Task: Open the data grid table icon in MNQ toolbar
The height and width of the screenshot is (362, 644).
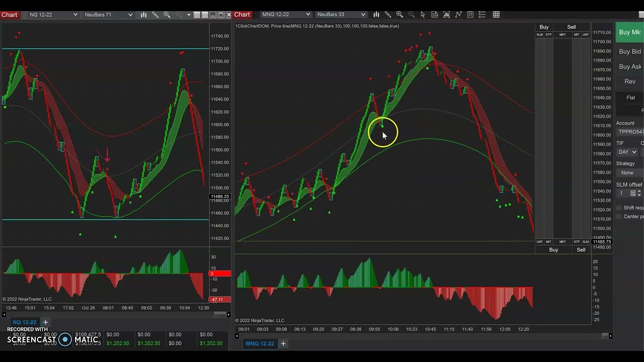Action: [496, 15]
